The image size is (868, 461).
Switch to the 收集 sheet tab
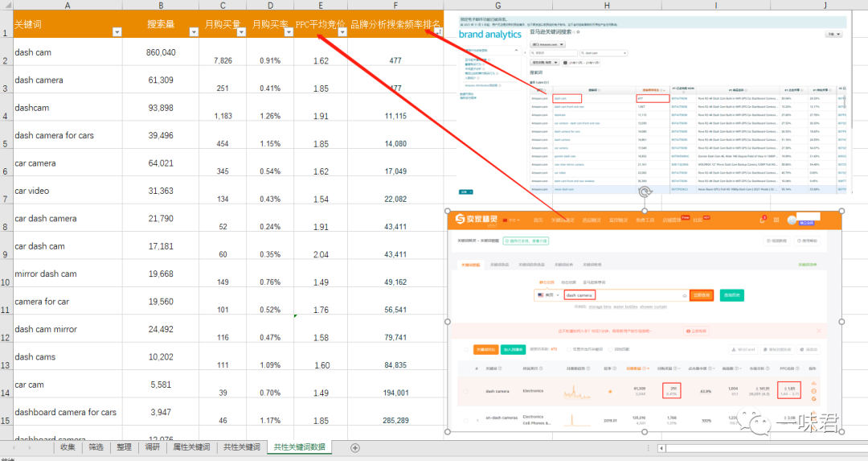[68, 447]
